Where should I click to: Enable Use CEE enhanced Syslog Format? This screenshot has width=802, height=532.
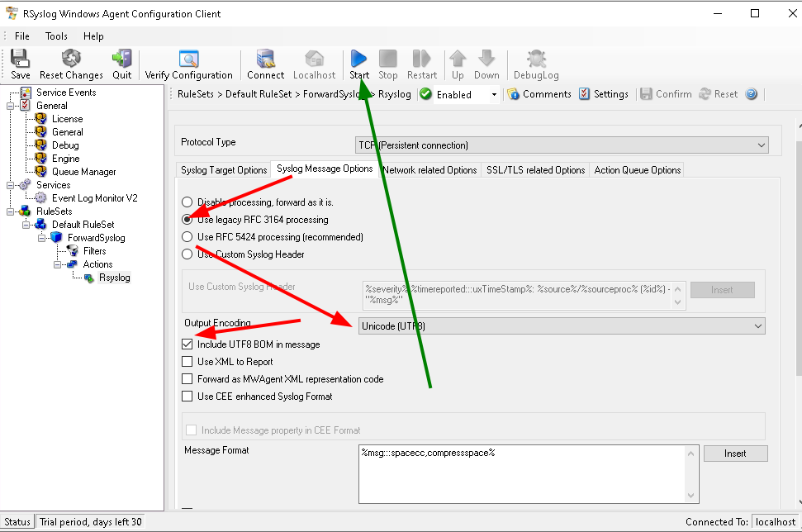(185, 397)
